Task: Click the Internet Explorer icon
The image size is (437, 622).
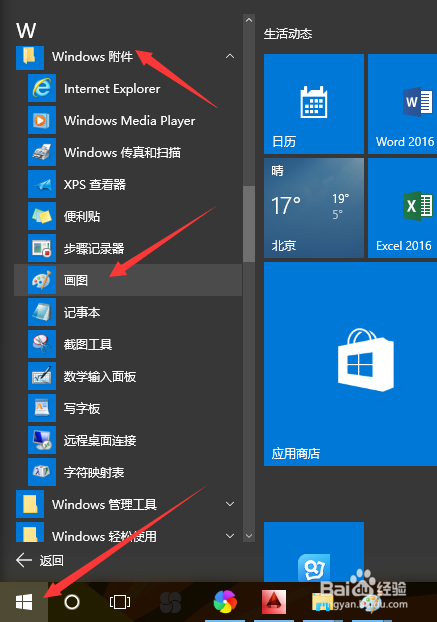Action: click(42, 88)
